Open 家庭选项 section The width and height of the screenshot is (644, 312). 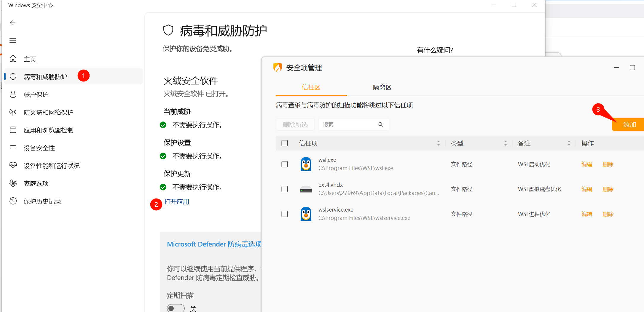[74, 183]
